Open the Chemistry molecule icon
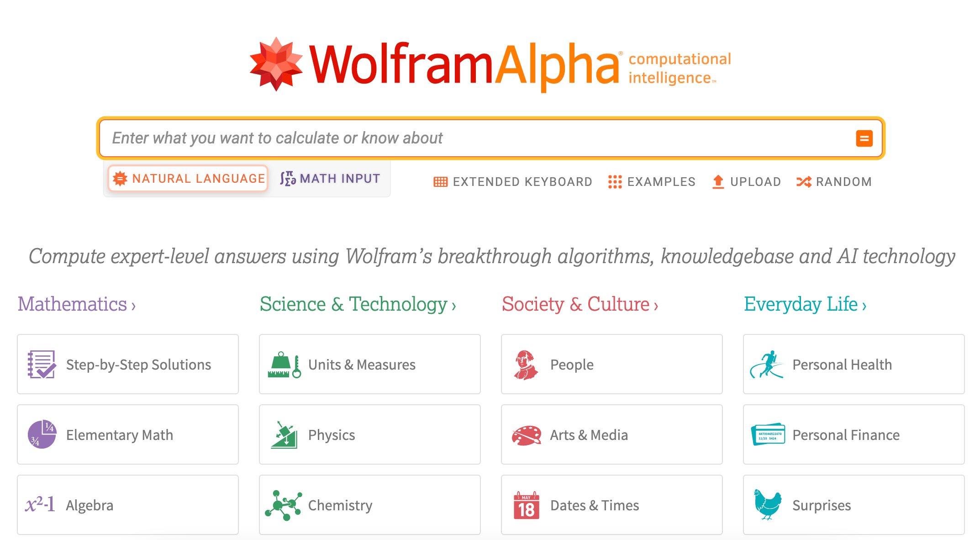The width and height of the screenshot is (980, 540). click(284, 505)
